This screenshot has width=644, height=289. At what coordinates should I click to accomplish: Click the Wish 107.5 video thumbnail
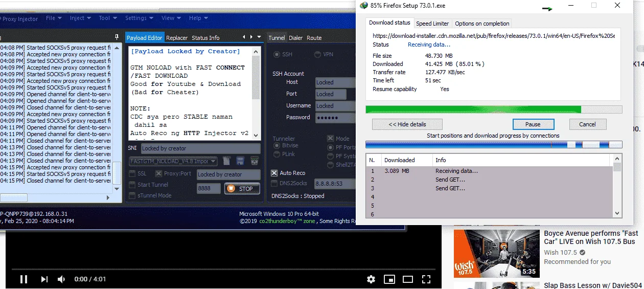tap(497, 254)
